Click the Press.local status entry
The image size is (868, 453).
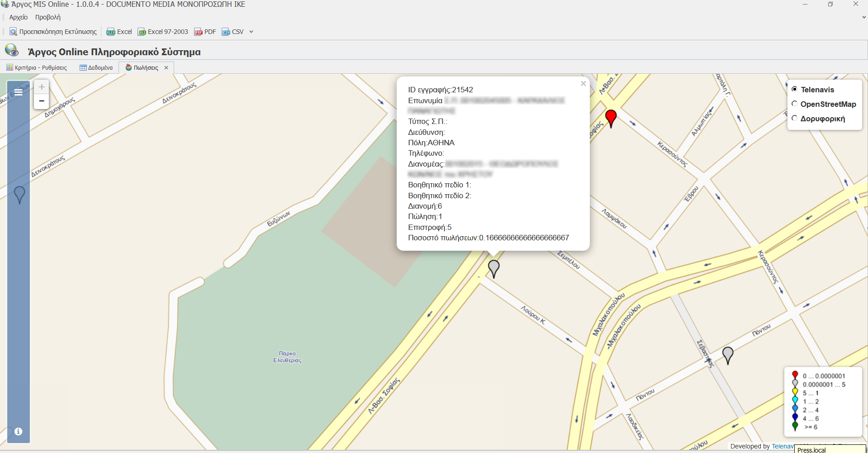pos(811,450)
